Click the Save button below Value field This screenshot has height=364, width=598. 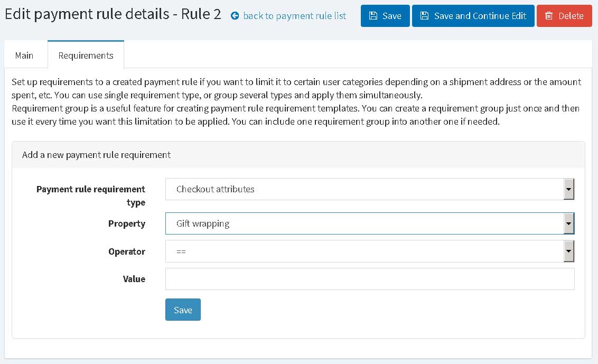pos(183,310)
